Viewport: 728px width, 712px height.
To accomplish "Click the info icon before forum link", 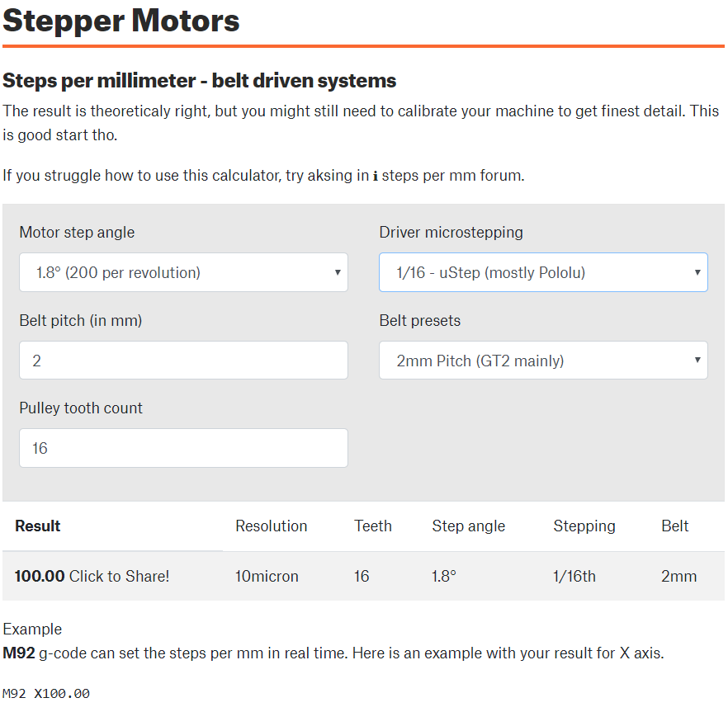I will coord(376,176).
